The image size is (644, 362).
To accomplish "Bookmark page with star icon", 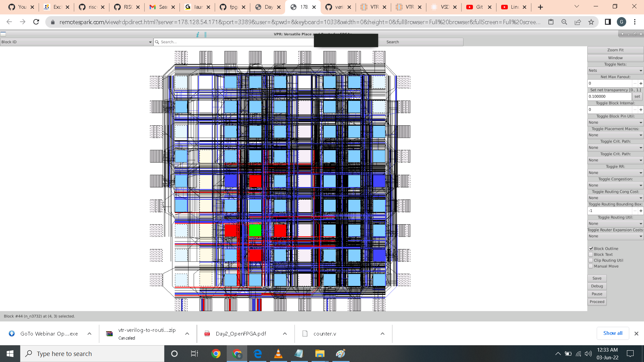I will [x=591, y=22].
